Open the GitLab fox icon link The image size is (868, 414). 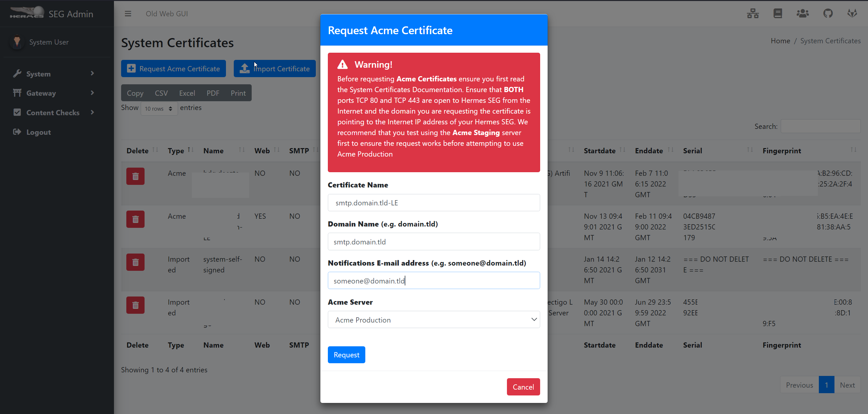point(852,14)
